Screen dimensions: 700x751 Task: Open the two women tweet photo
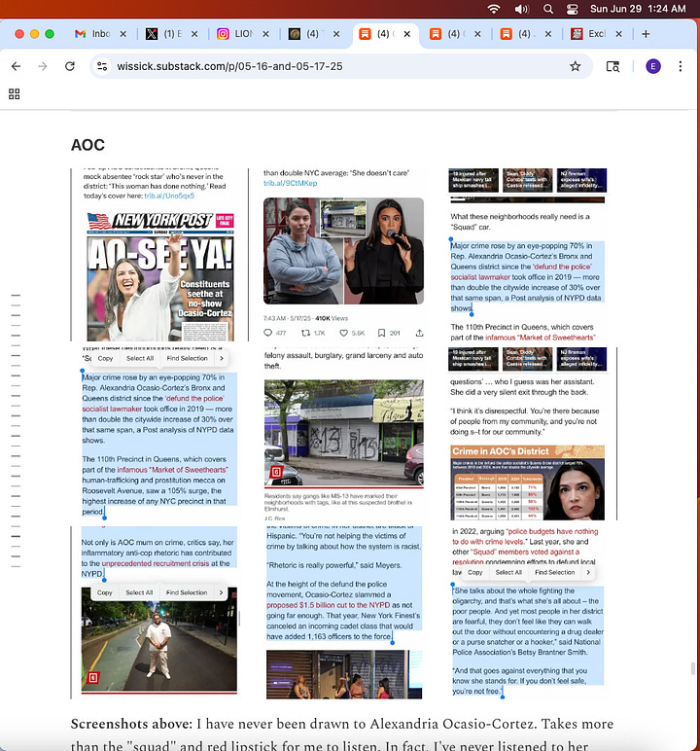[343, 251]
